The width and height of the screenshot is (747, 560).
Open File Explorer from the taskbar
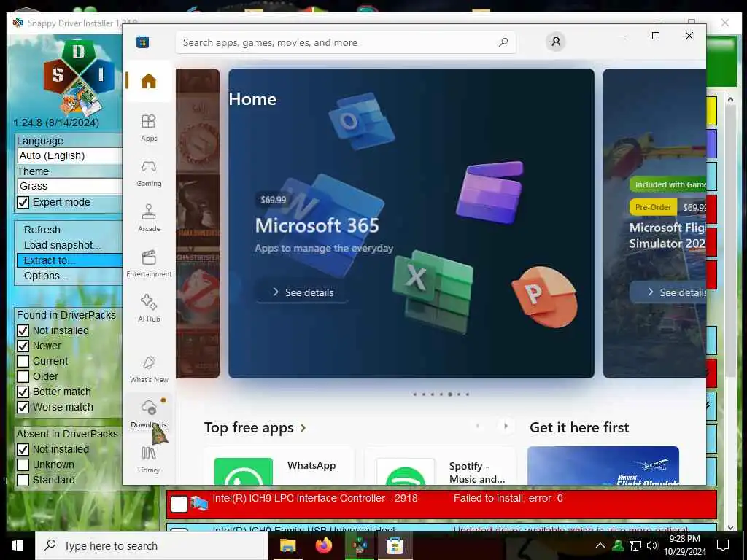click(287, 545)
